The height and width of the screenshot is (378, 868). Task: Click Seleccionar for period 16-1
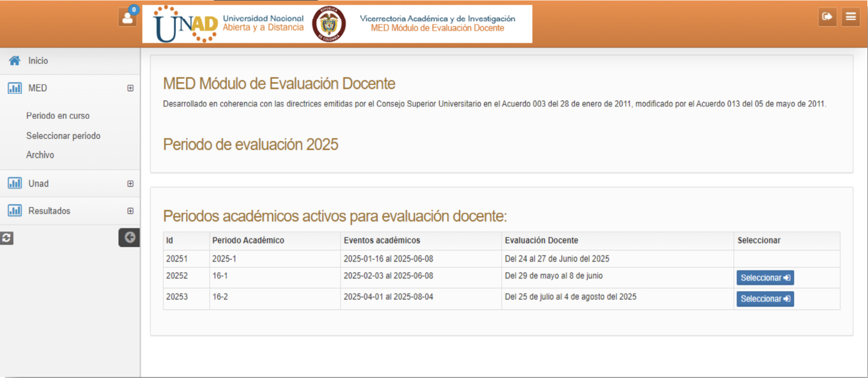click(765, 278)
